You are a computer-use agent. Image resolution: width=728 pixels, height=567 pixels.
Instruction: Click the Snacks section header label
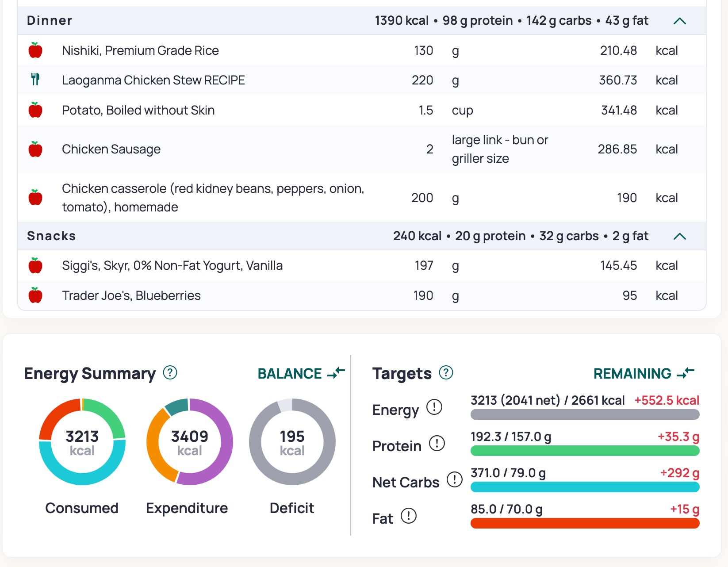point(51,236)
